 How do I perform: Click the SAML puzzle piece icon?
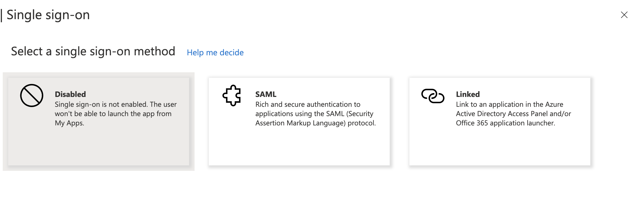pyautogui.click(x=232, y=95)
